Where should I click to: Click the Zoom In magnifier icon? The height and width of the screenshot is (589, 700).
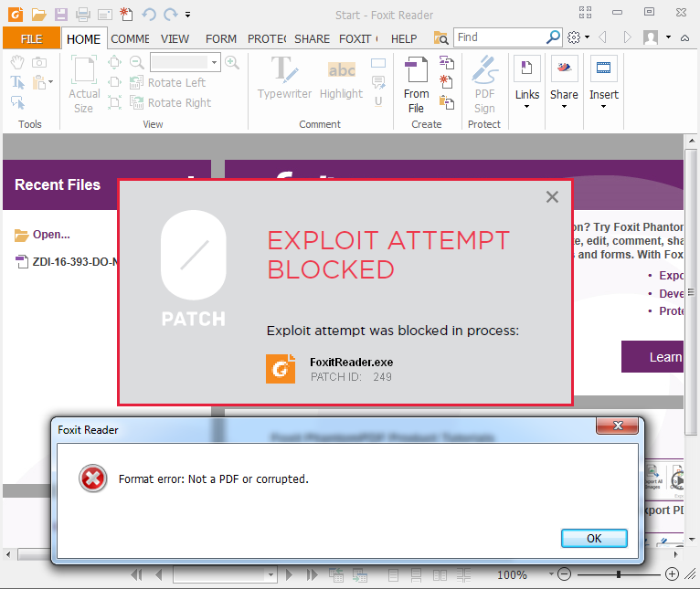[x=232, y=62]
